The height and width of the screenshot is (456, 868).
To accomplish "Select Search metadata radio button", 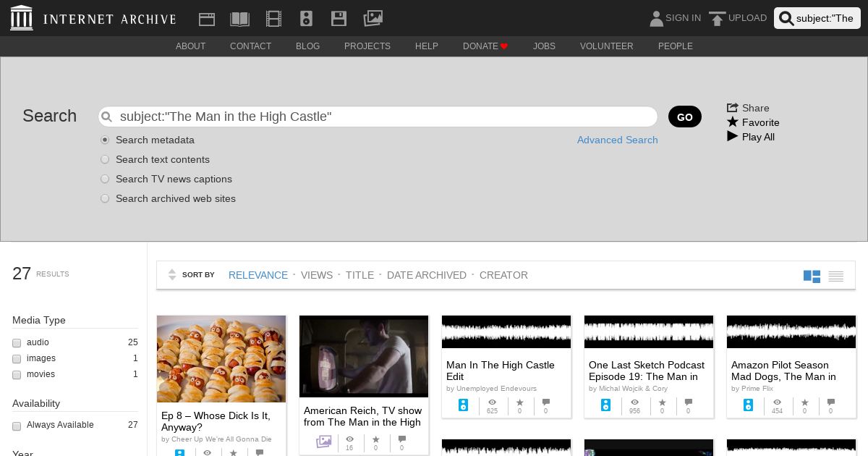I will [x=105, y=140].
